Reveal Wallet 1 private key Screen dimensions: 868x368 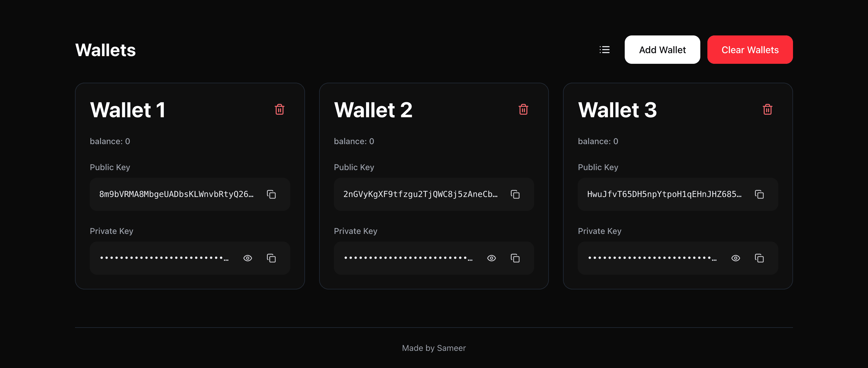[x=248, y=258]
